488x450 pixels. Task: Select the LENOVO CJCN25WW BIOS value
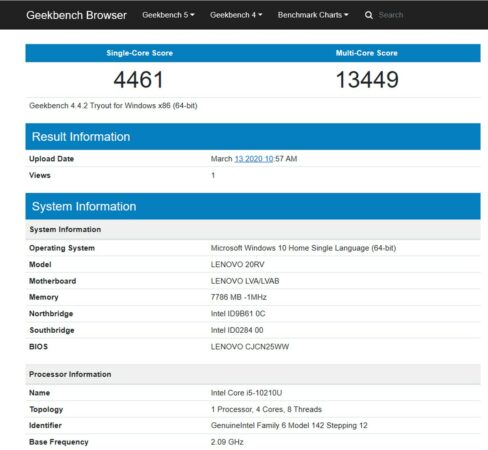[250, 347]
